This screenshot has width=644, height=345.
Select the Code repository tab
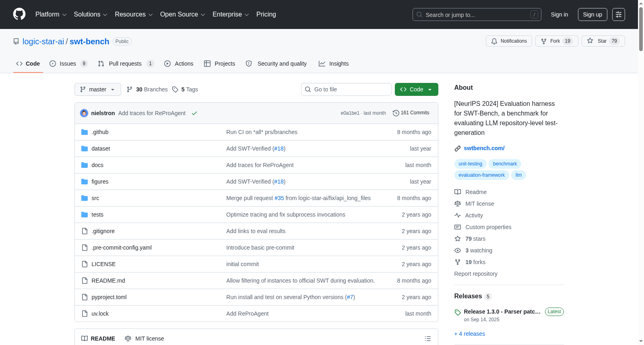pos(28,64)
